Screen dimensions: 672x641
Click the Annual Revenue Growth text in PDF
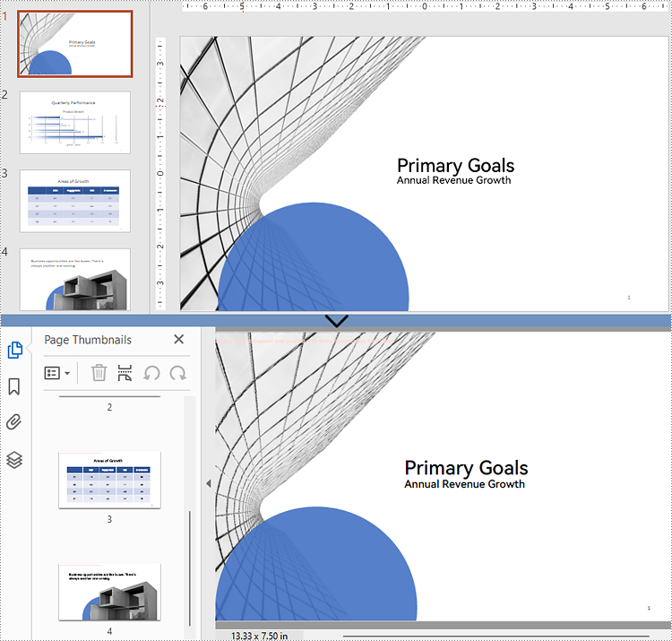point(464,484)
